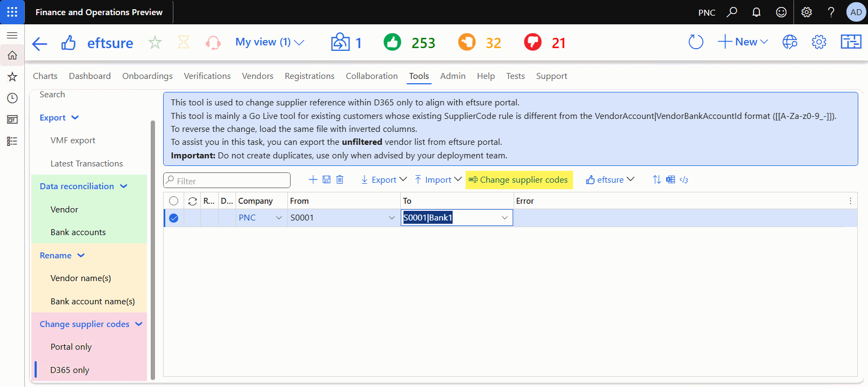Open the search magnifier in top bar
Screen dimensions: 868x387
tap(732, 12)
